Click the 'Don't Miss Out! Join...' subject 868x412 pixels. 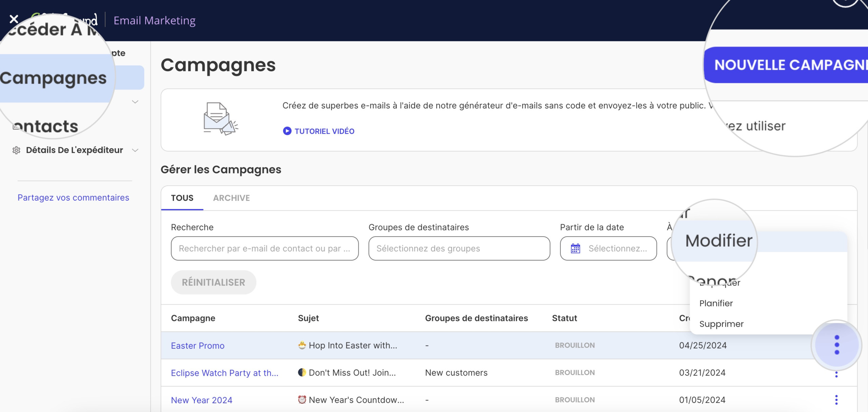(347, 373)
